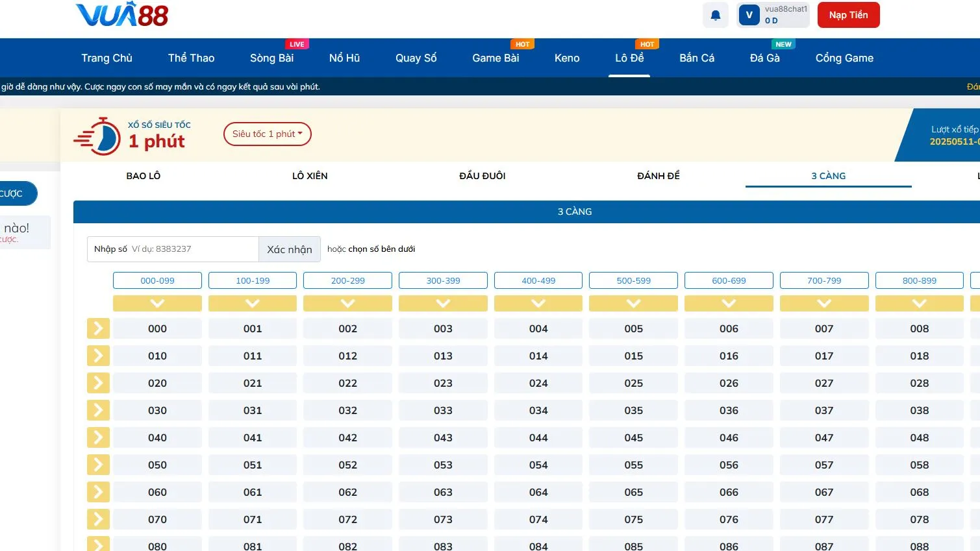Click yellow arrow beside row 040
The width and height of the screenshot is (980, 551).
tap(98, 437)
